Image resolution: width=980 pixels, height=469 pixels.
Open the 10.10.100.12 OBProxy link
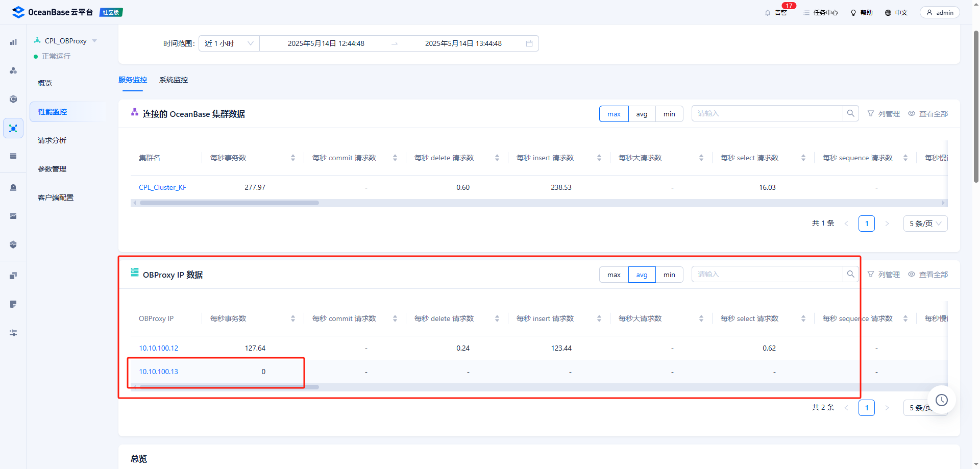pos(159,348)
